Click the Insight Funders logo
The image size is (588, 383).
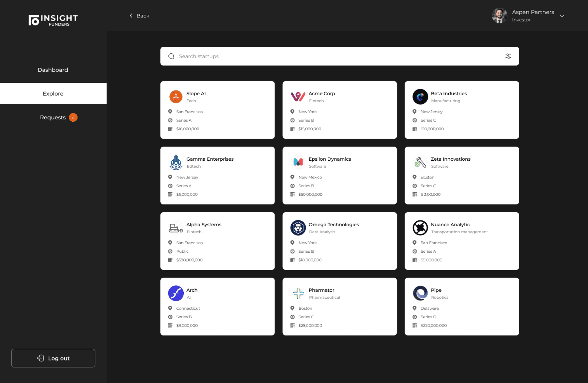pos(53,20)
